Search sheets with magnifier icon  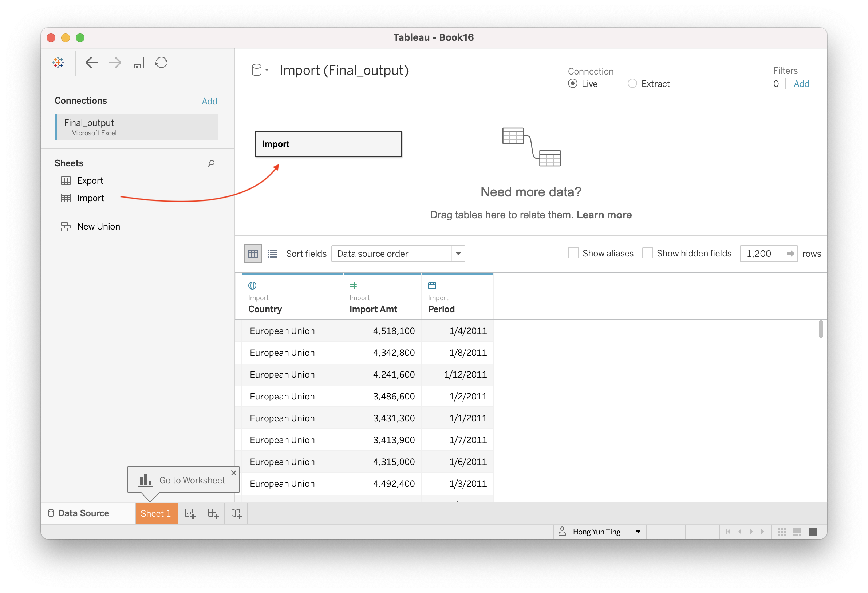click(211, 163)
